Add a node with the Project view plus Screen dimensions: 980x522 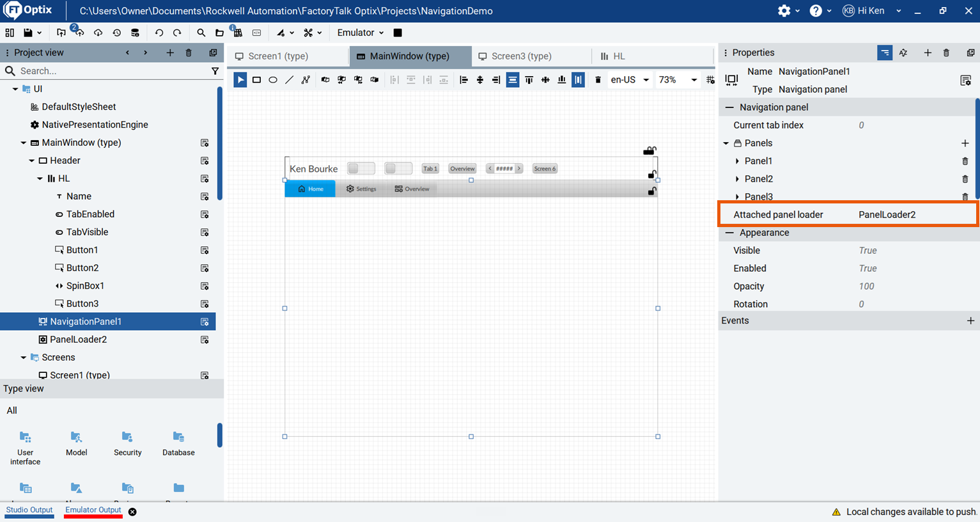pos(170,52)
